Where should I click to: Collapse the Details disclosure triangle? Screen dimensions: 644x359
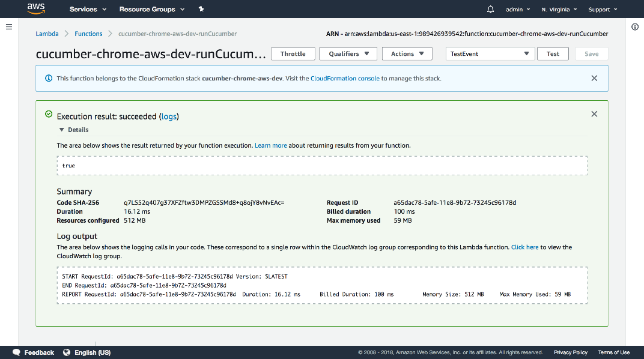[61, 130]
